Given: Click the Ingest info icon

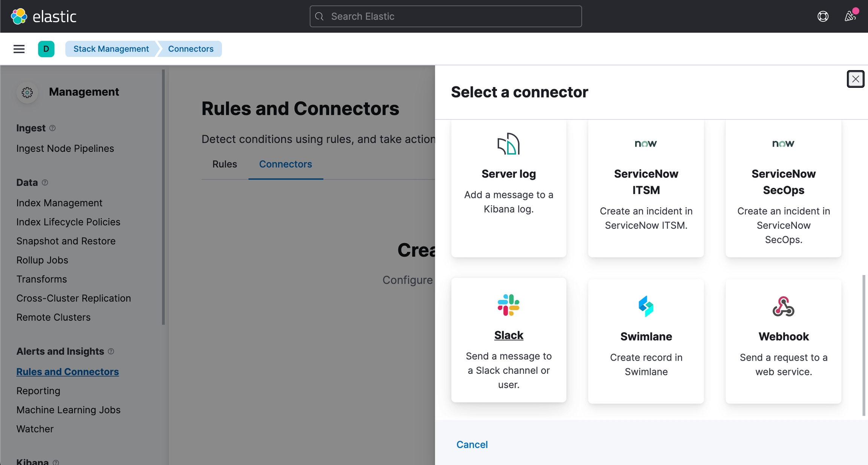Looking at the screenshot, I should pyautogui.click(x=52, y=128).
